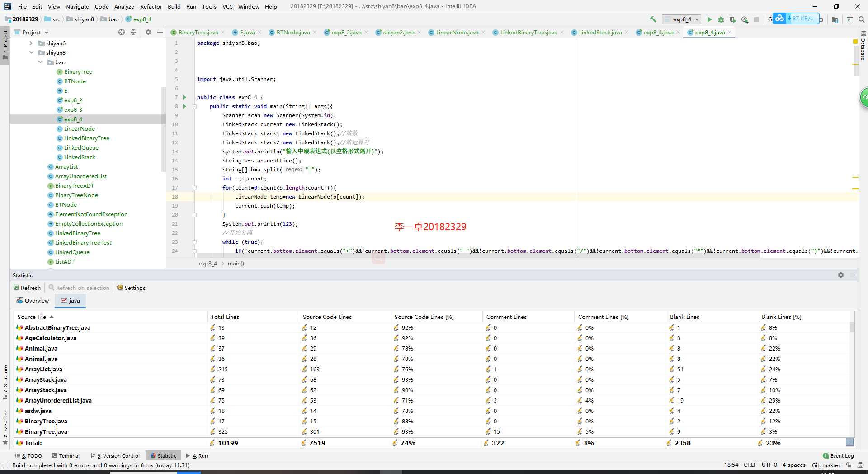Sort by Total Lines column header
This screenshot has height=474, width=868.
[253, 317]
